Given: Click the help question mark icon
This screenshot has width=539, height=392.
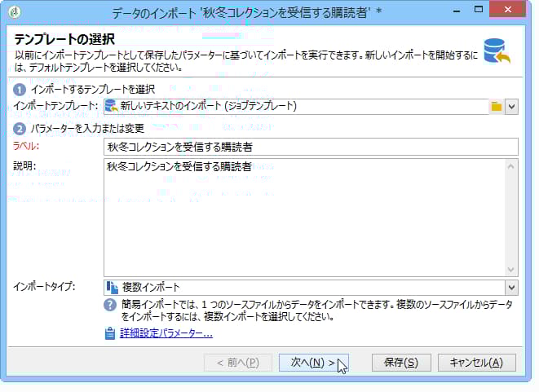Looking at the screenshot, I should click(110, 305).
